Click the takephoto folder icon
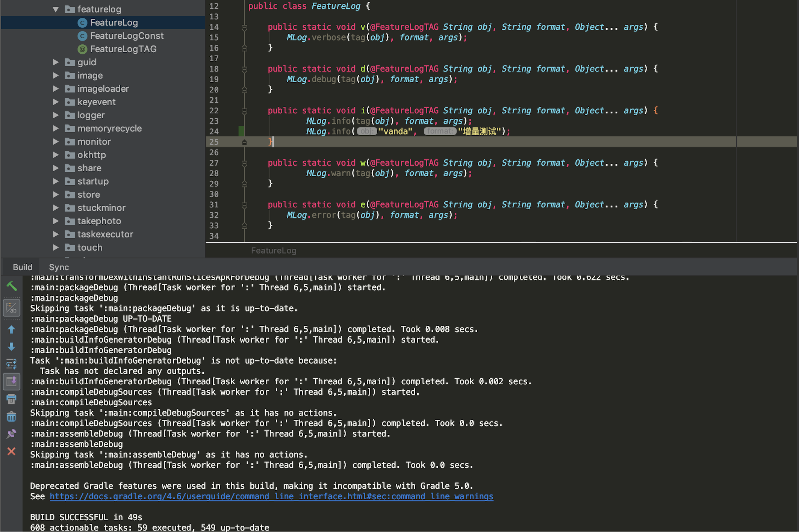This screenshot has width=799, height=532. tap(70, 221)
